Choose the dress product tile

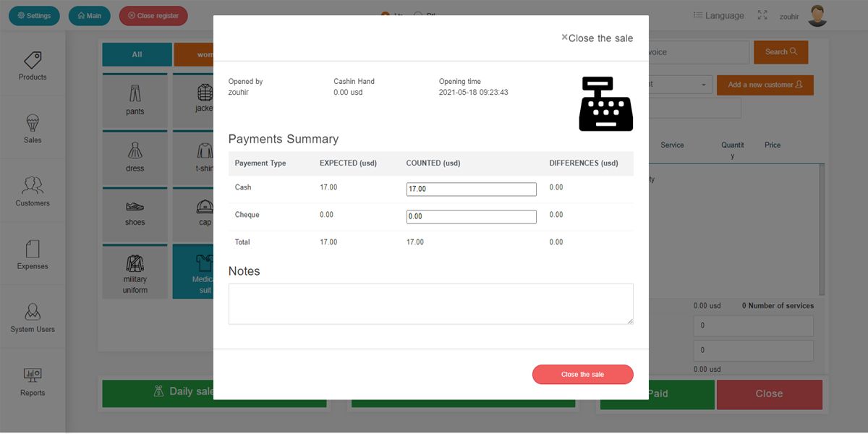135,156
